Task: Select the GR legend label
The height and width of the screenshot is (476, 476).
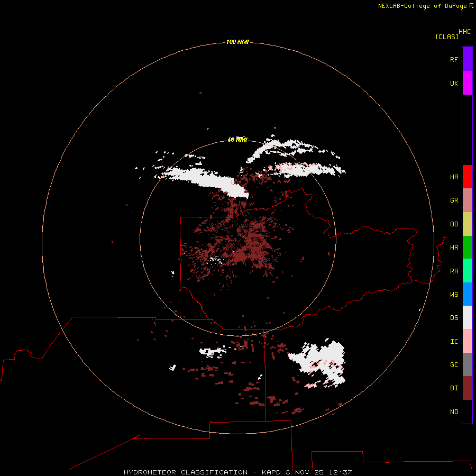Action: (x=454, y=200)
